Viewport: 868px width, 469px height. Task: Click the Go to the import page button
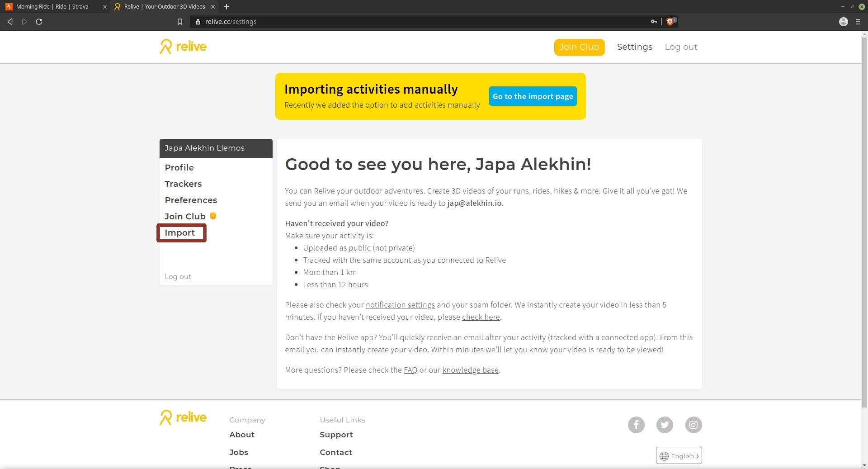pyautogui.click(x=533, y=96)
